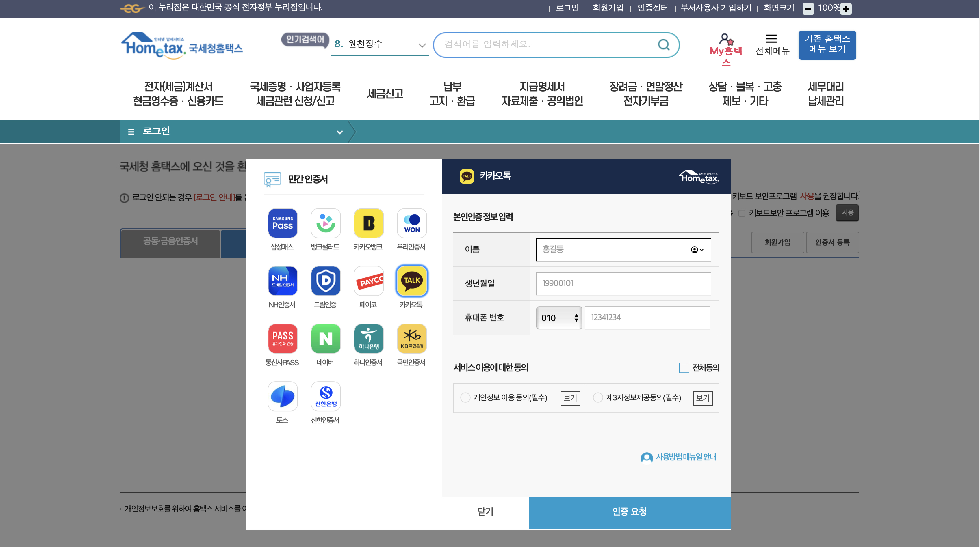Image resolution: width=980 pixels, height=547 pixels.
Task: Focus the phone number 12341234 field
Action: point(647,318)
